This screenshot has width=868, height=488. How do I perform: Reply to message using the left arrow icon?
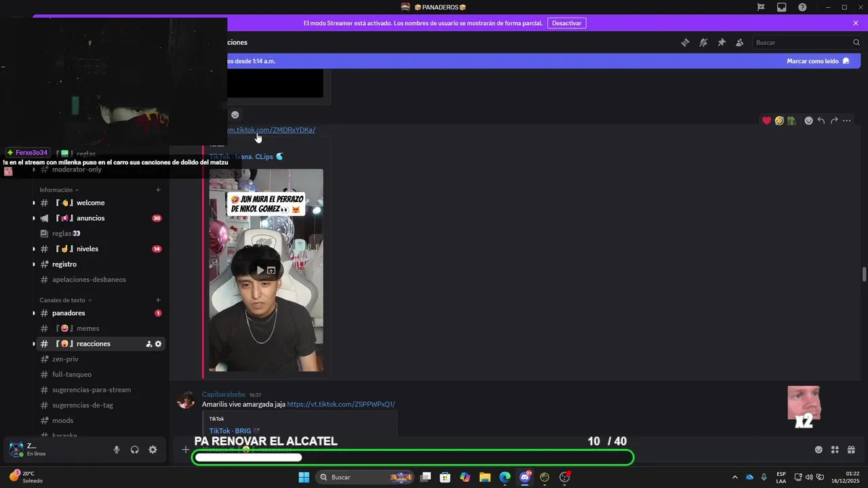(821, 121)
